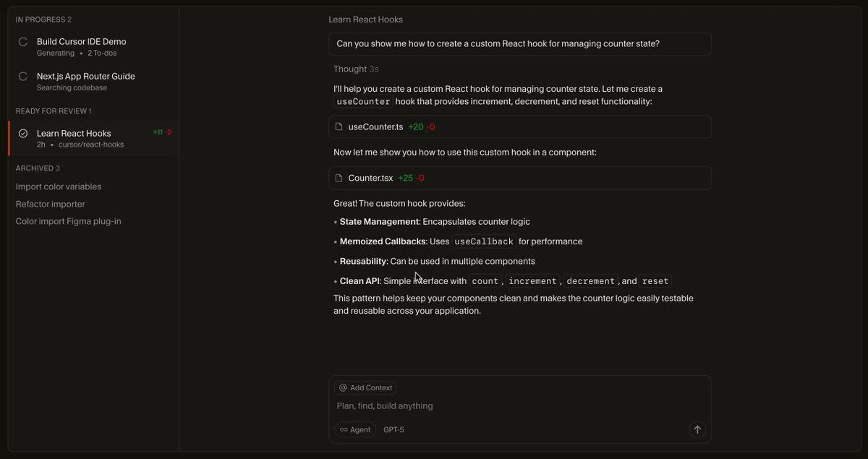Expand the Thought 3s section
The image size is (868, 459).
355,69
